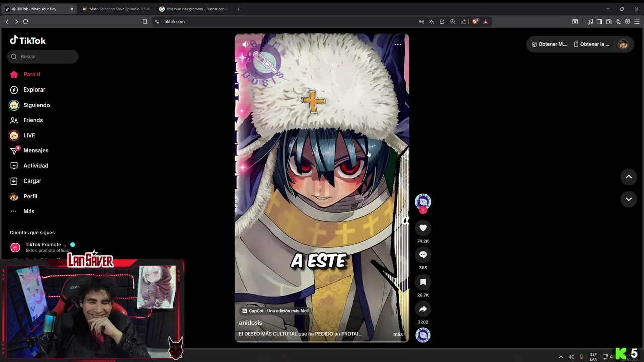
Task: Switch to the felgavao rias gremory Google tab
Action: [194, 9]
